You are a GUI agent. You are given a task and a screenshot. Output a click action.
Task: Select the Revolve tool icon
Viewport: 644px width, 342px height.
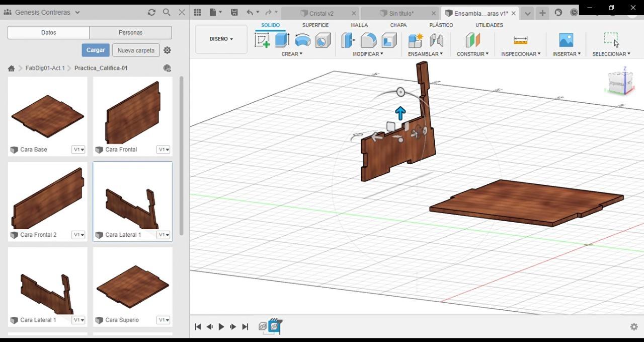(x=302, y=40)
